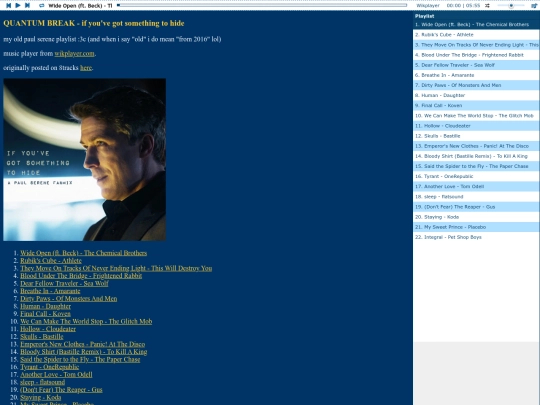Open link 'Another Love - Tom Odell' in page list
The width and height of the screenshot is (540, 405).
pyautogui.click(x=56, y=374)
